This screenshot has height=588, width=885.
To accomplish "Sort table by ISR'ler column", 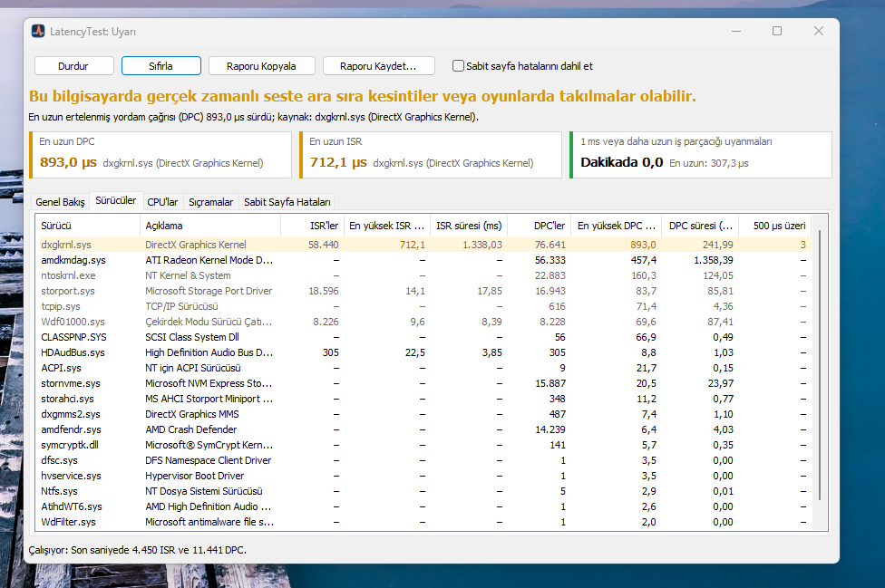I will tap(312, 226).
